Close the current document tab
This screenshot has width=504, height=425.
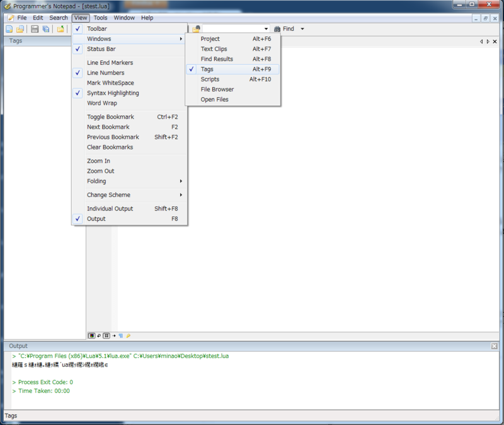(x=495, y=42)
